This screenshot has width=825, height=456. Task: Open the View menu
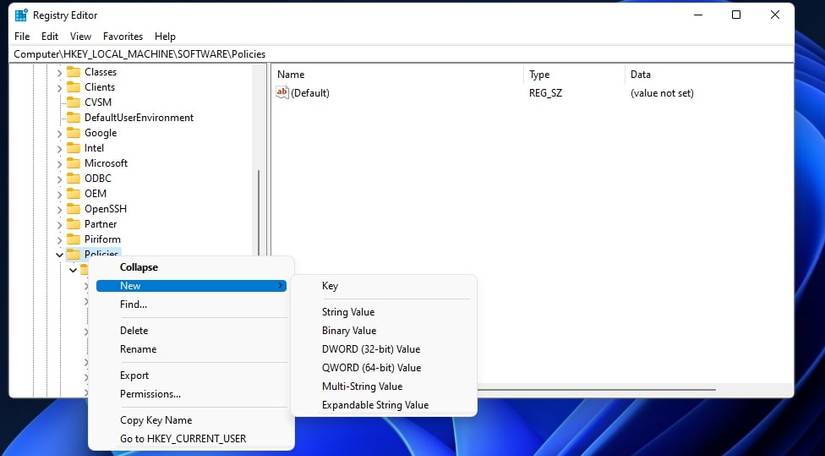click(81, 36)
